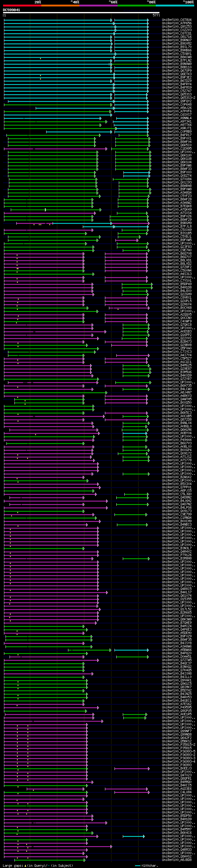Open hit UniRef100_Q9SZ53
Viewport: 197px width, 868px height.
tap(176, 26)
